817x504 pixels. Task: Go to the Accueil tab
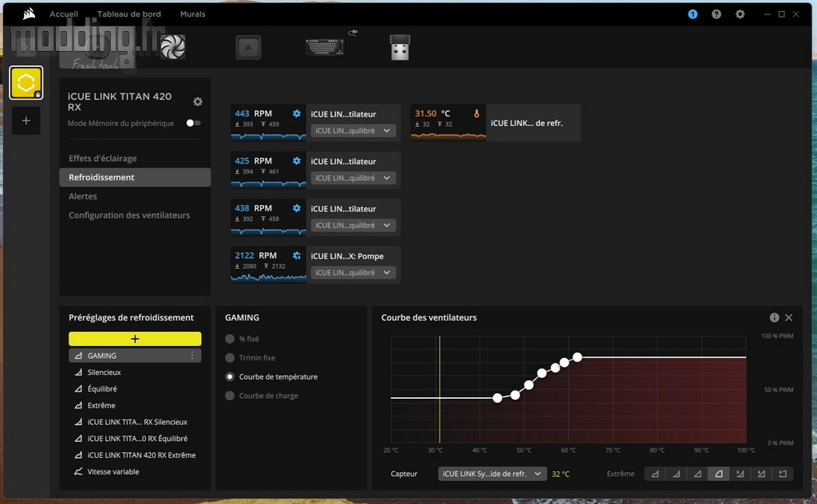click(x=64, y=14)
